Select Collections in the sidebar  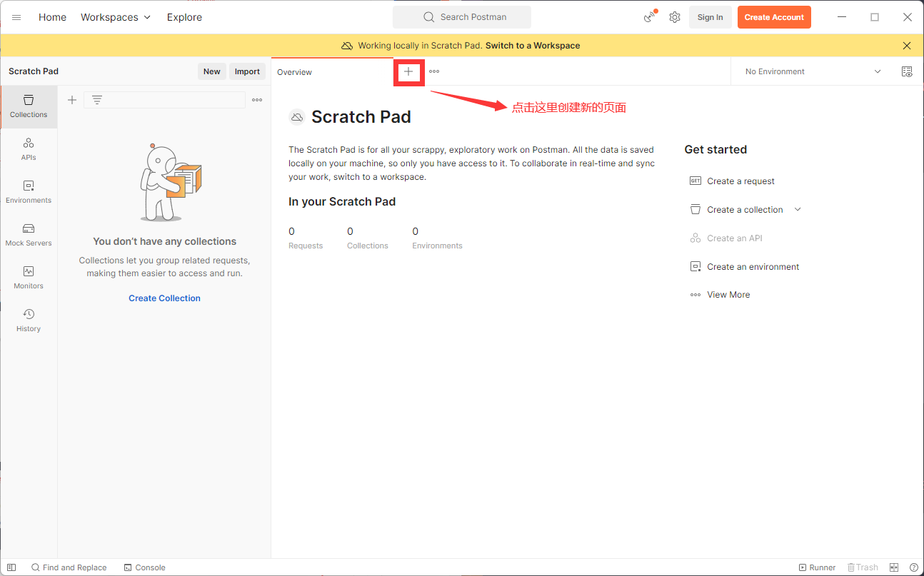[x=29, y=106]
